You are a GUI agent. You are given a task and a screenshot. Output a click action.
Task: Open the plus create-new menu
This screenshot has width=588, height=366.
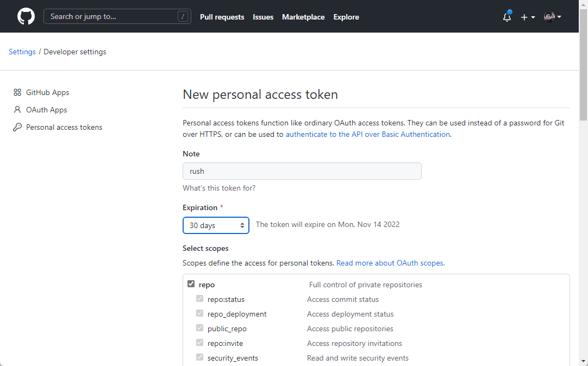coord(528,17)
